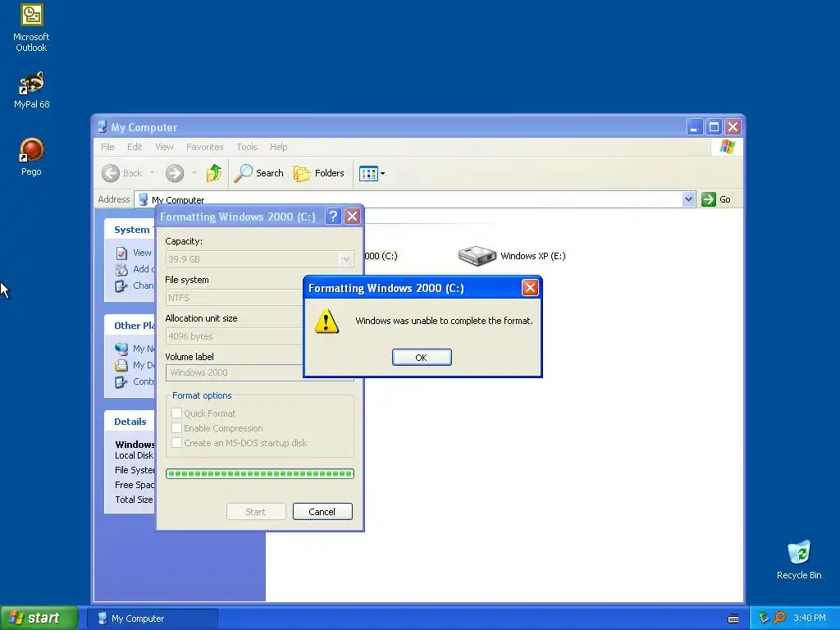The image size is (840, 630).
Task: Click the View system information task icon
Action: [121, 253]
